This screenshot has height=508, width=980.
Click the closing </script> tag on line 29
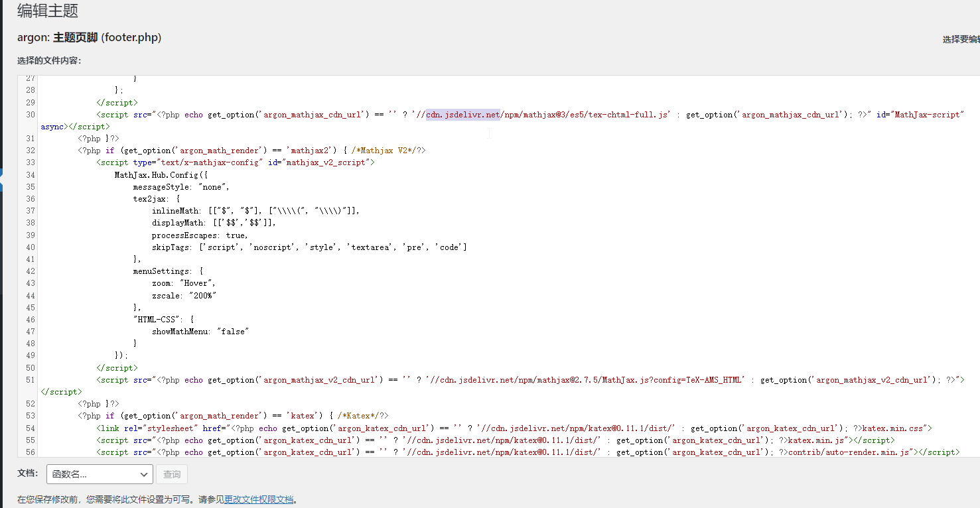coord(117,103)
